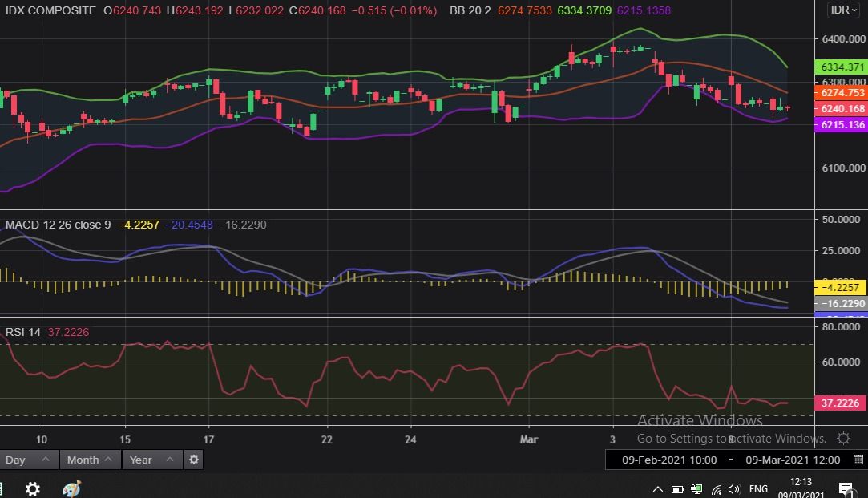
Task: Click the MACD 12 26 indicator label
Action: (x=58, y=225)
